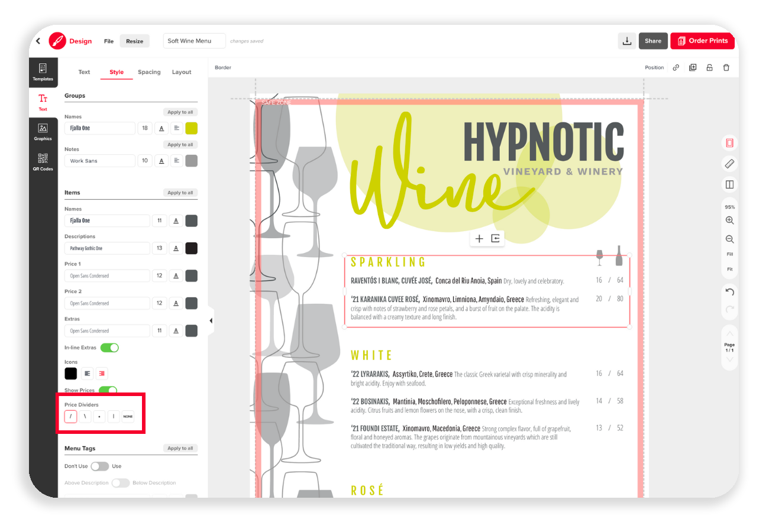Image resolution: width=769 pixels, height=532 pixels.
Task: Open the Text sidebar panel
Action: [x=43, y=102]
